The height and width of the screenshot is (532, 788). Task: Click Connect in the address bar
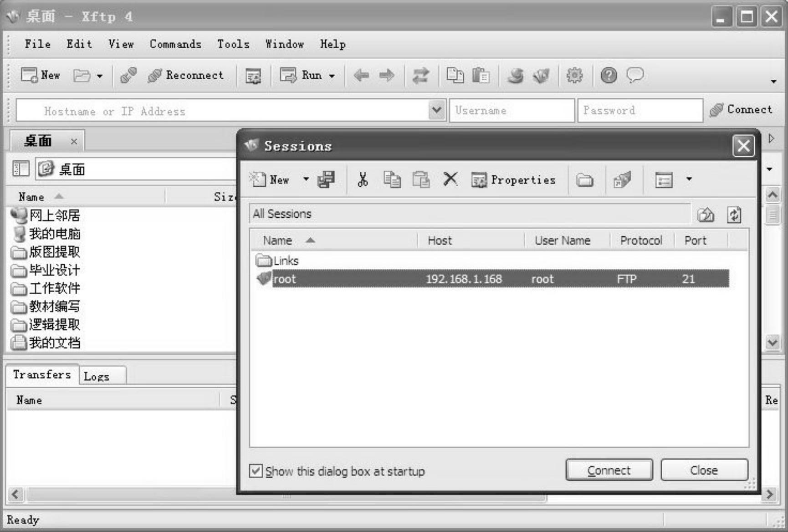741,110
